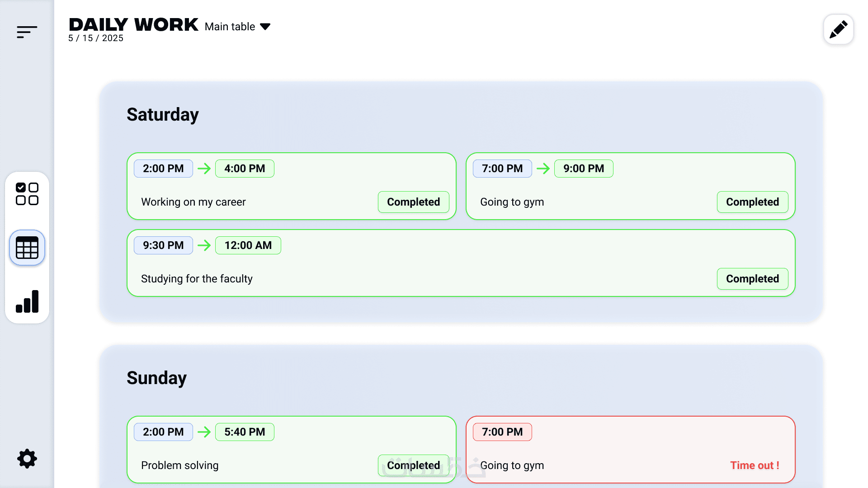Viewport: 868px width, 488px height.
Task: Click the pencil edit icon
Action: pos(838,29)
